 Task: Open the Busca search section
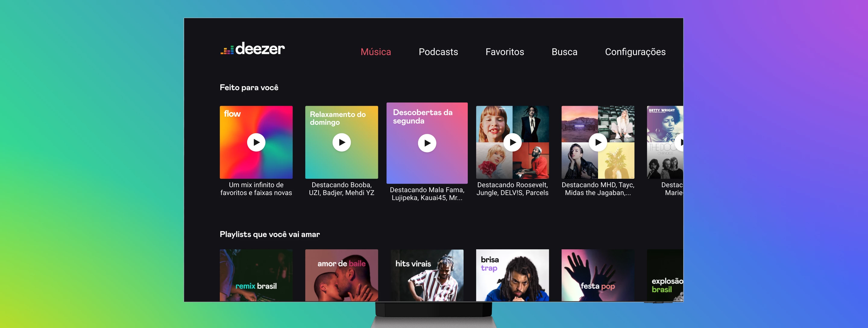click(564, 52)
